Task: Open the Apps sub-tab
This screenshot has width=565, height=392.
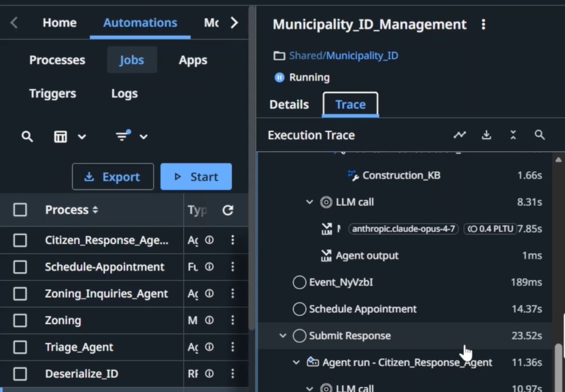Action: [193, 60]
